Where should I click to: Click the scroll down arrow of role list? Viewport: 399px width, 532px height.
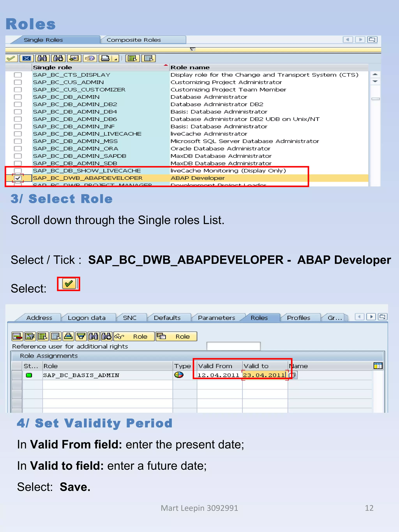[375, 81]
